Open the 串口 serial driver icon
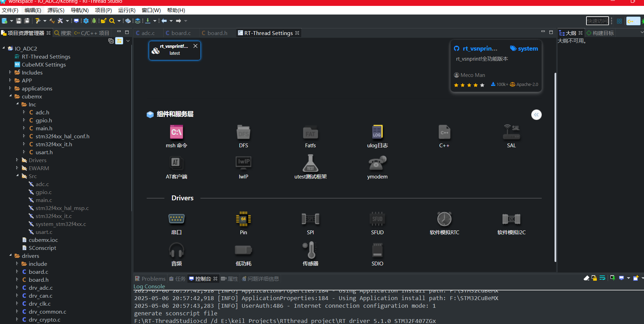The height and width of the screenshot is (324, 644). (177, 219)
